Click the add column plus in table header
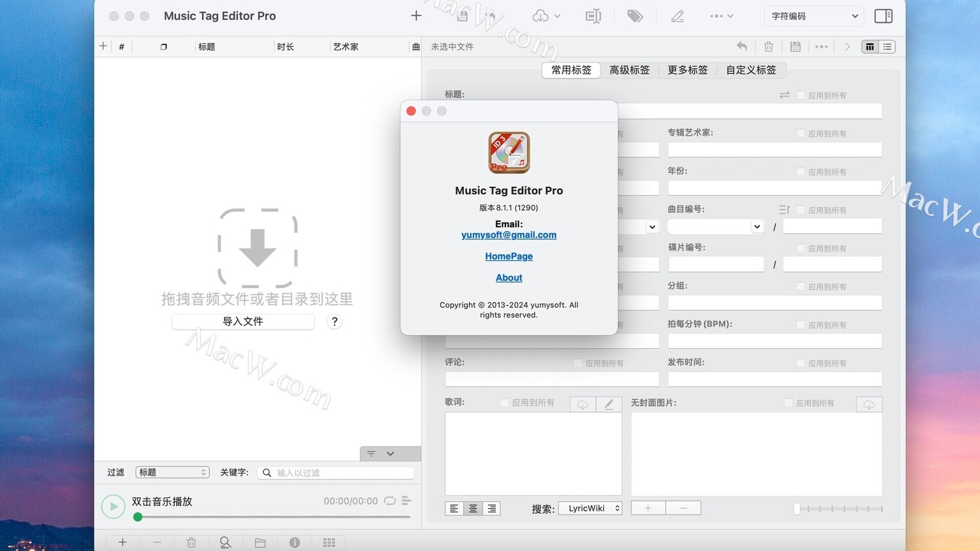 point(103,46)
